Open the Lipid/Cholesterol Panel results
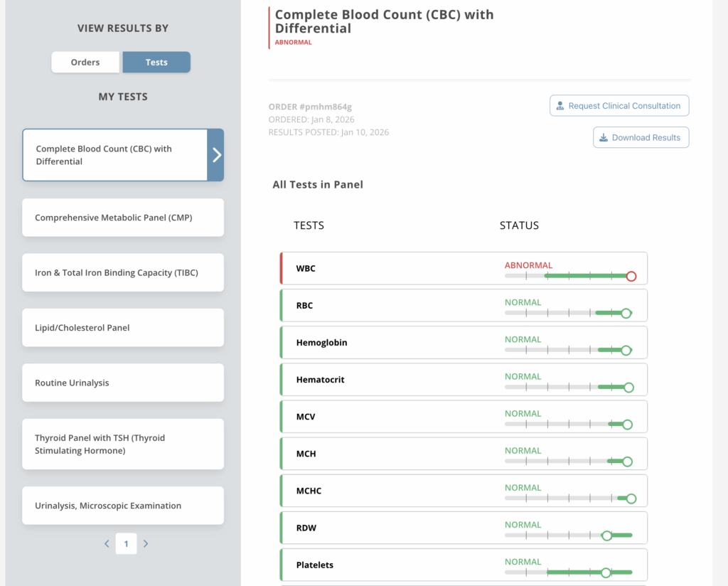 click(122, 327)
